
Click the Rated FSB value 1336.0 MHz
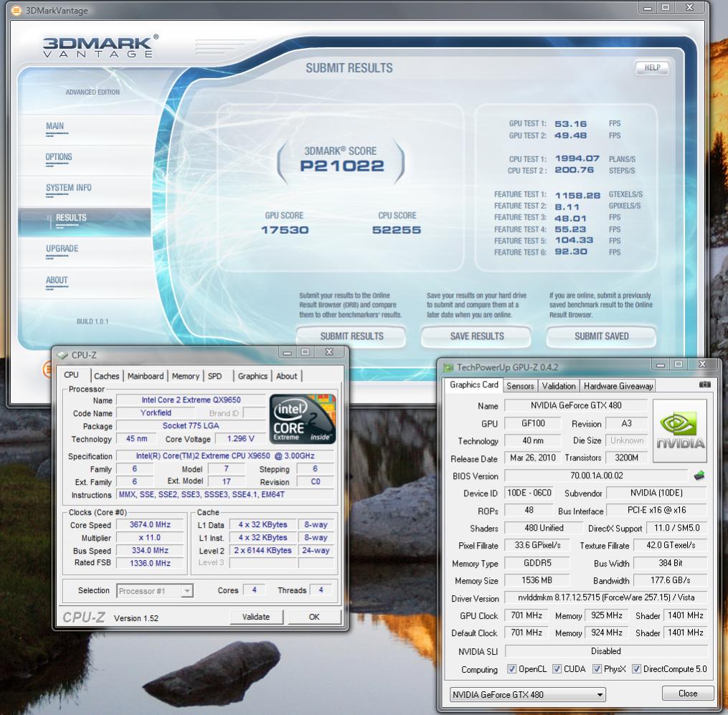tap(150, 563)
